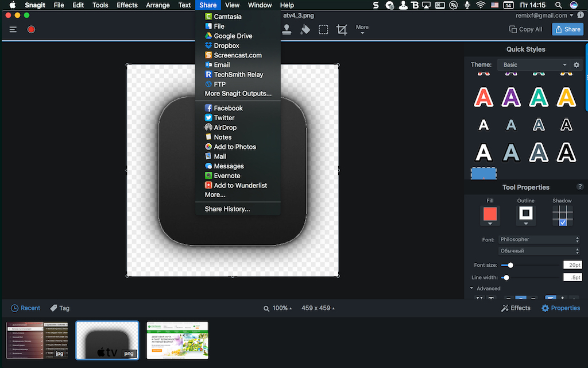The image size is (588, 368).
Task: Open the hamburger sidebar menu
Action: pos(13,29)
